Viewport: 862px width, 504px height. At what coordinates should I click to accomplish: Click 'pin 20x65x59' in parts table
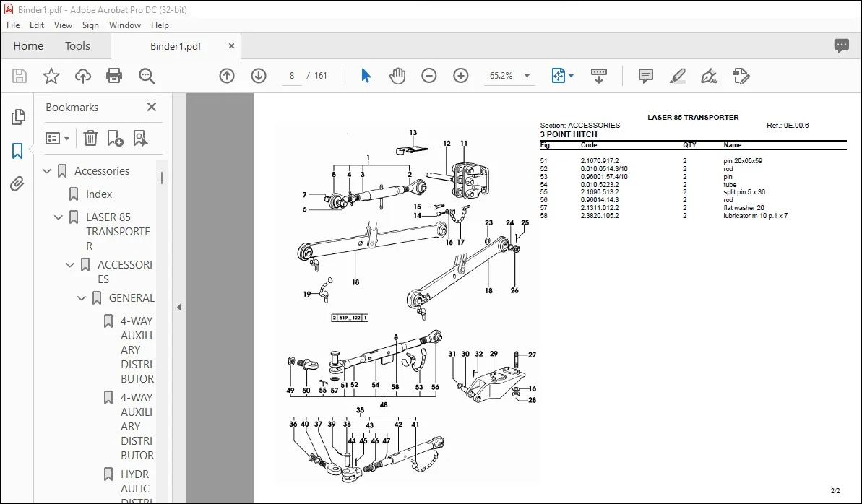[743, 161]
